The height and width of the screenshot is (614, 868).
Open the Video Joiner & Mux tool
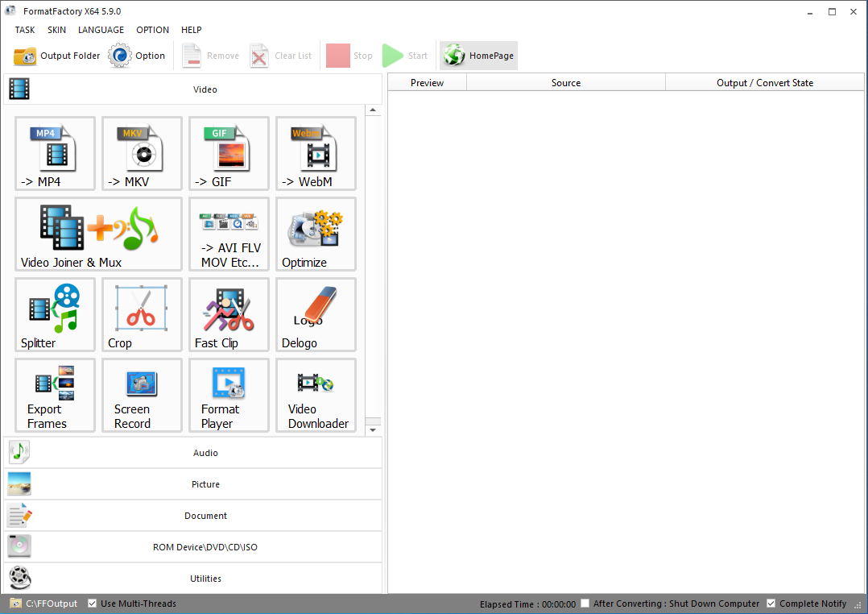[98, 234]
